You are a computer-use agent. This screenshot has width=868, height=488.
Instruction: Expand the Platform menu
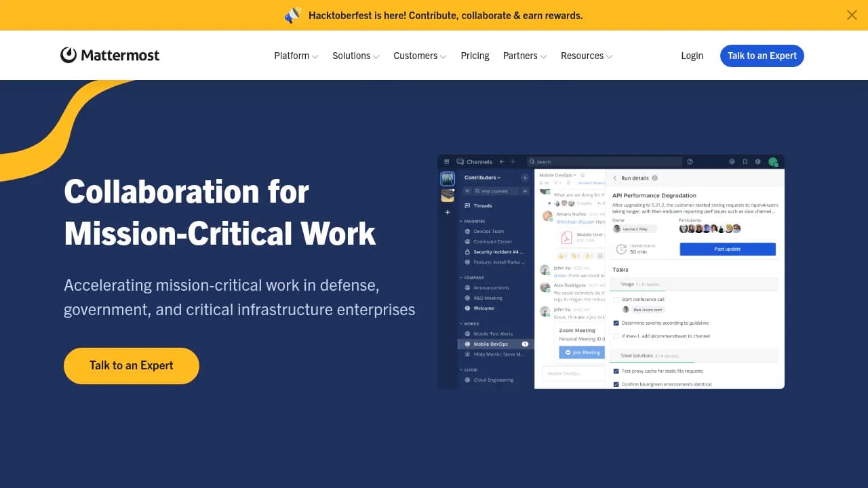coord(296,56)
